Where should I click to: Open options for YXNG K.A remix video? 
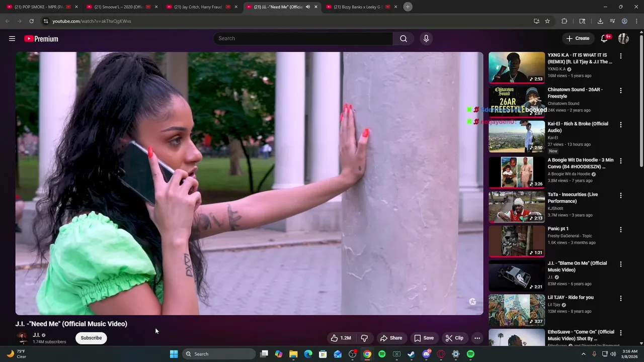coord(620,56)
